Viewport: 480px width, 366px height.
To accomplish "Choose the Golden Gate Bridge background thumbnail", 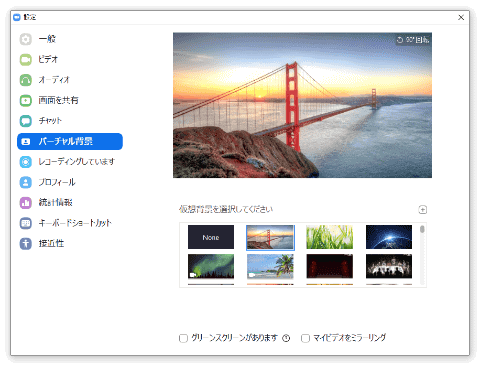I will (x=270, y=237).
